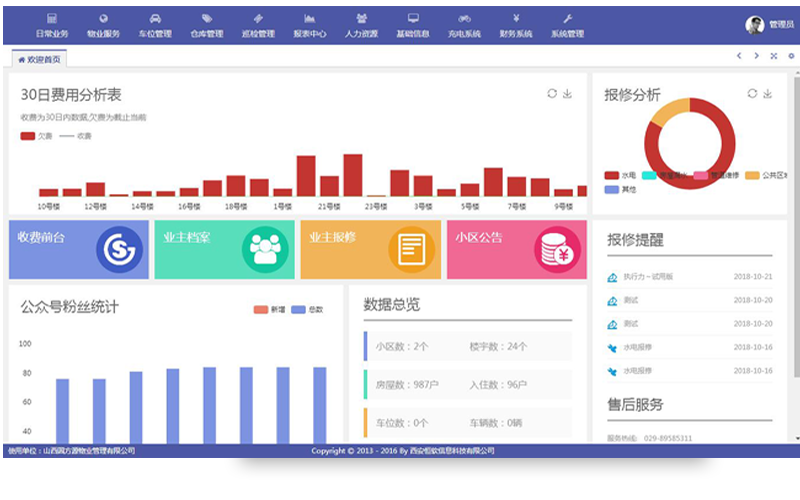
Task: Click the settings gear in tab bar
Action: pyautogui.click(x=790, y=56)
